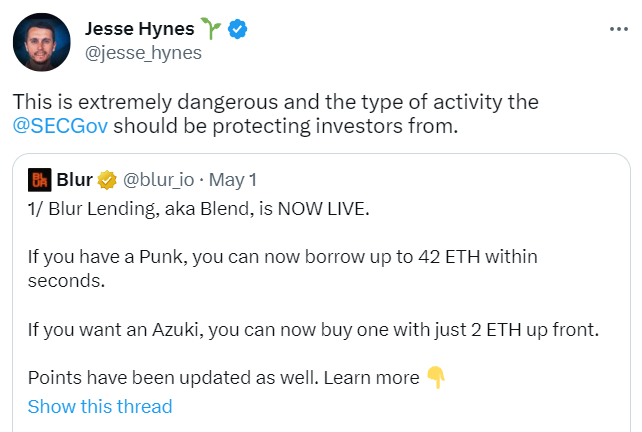Click the pointing-down emoji after Learn more

(436, 377)
